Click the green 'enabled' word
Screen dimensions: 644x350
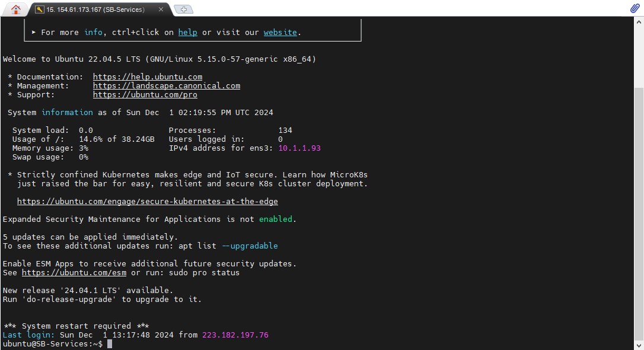coord(276,219)
